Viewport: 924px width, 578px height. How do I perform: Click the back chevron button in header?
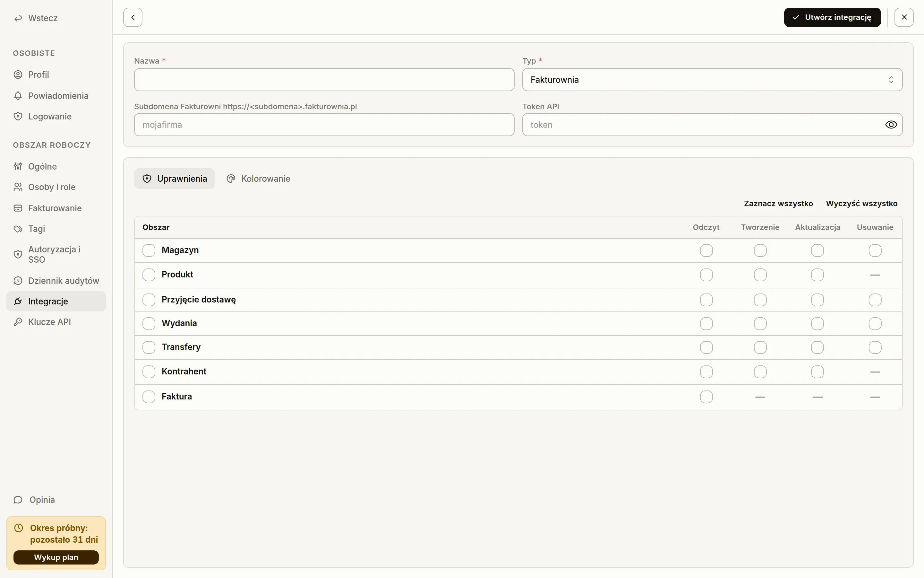(x=133, y=17)
